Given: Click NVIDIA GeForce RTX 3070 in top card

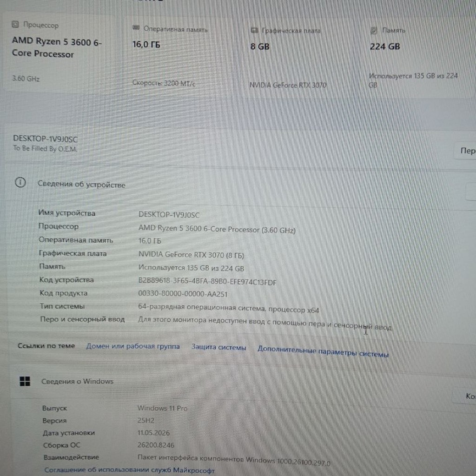Looking at the screenshot, I should [x=288, y=85].
